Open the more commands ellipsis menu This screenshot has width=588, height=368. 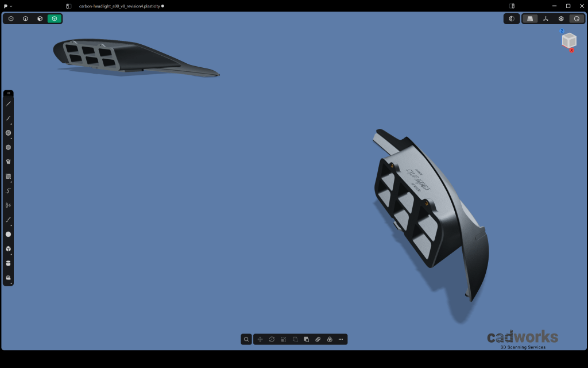[x=341, y=339]
